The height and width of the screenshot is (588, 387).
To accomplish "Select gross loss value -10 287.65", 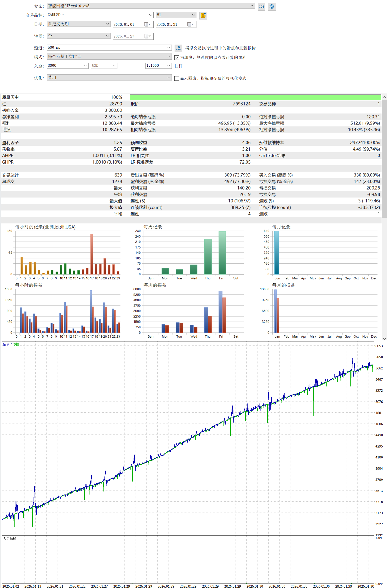I will 111,130.
